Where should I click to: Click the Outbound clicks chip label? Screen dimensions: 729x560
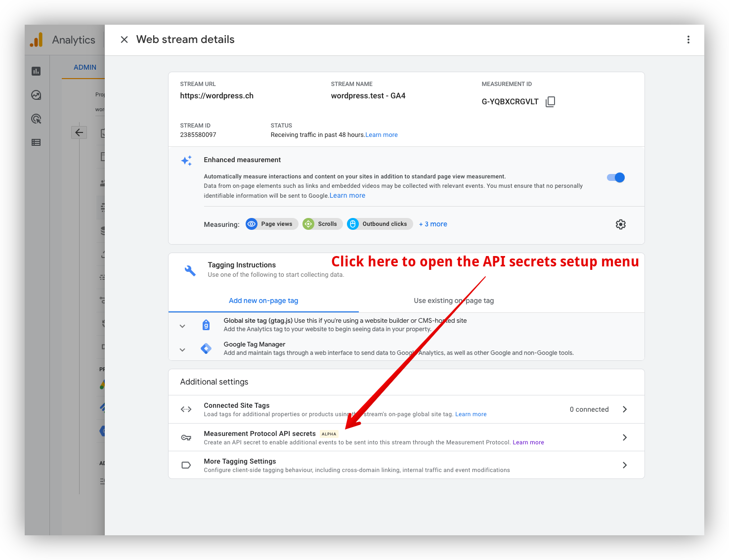(385, 224)
